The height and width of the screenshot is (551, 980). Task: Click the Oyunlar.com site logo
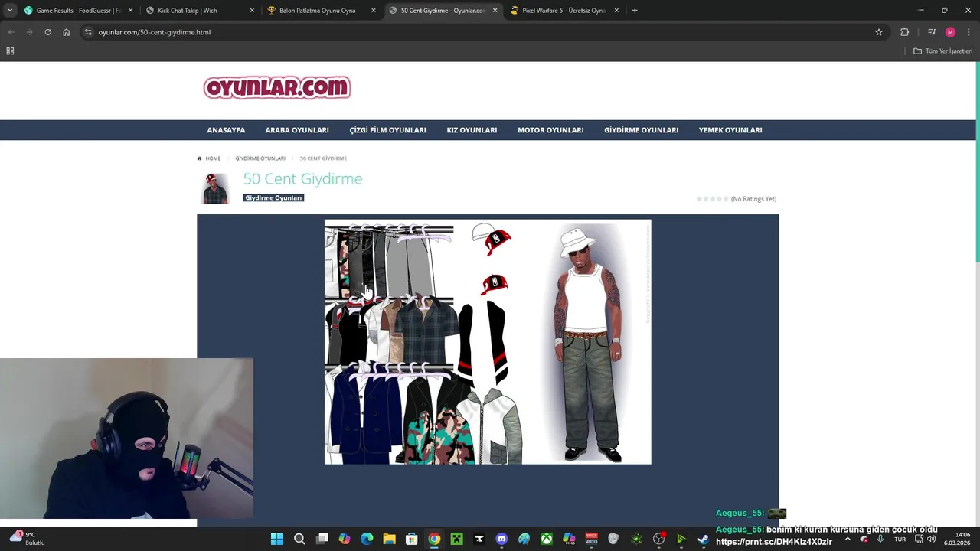point(277,87)
